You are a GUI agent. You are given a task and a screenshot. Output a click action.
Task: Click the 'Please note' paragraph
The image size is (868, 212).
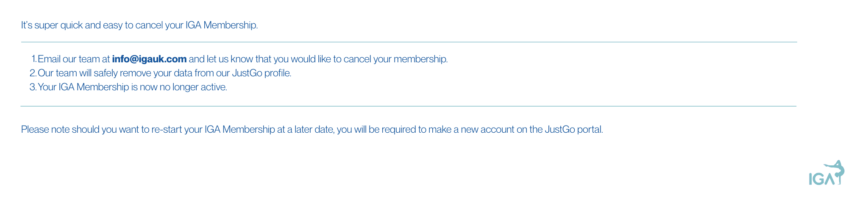tap(312, 129)
